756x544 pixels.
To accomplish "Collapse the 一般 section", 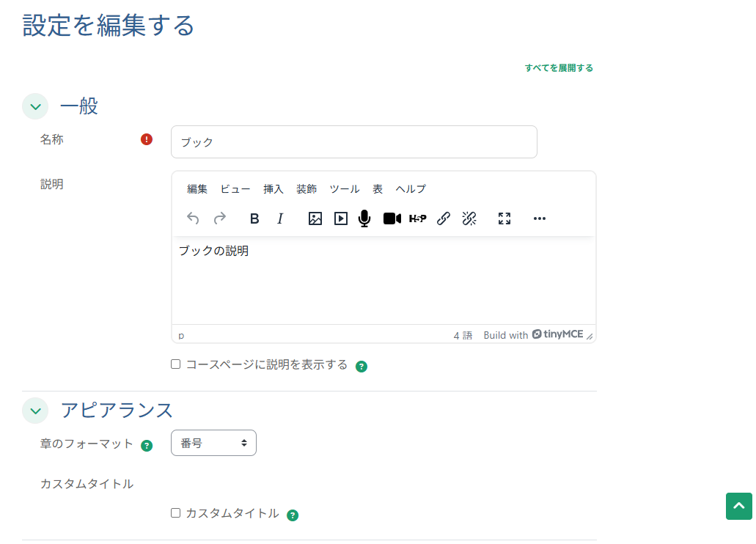I will click(x=35, y=106).
